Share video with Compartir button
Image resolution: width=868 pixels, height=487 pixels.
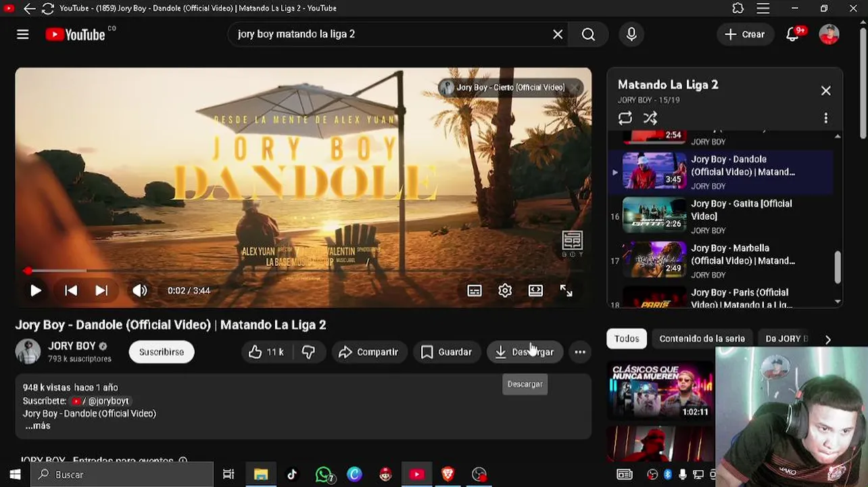click(x=368, y=352)
